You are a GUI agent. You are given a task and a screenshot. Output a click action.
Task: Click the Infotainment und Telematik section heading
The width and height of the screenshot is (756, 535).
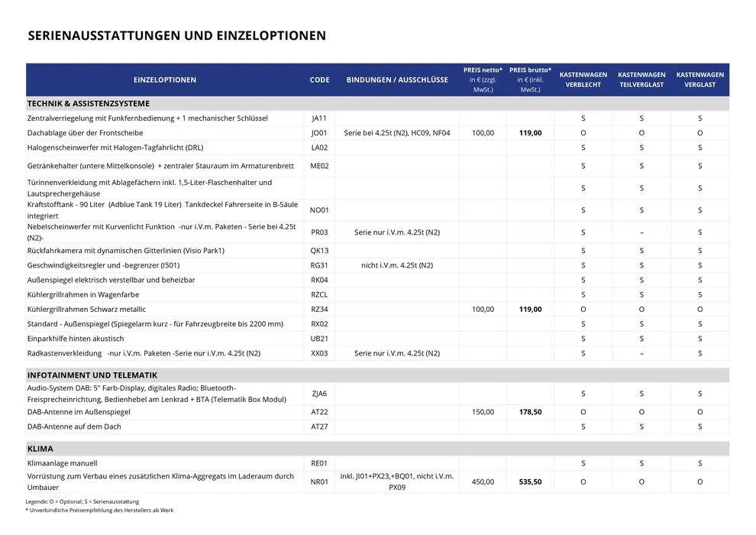click(x=92, y=375)
